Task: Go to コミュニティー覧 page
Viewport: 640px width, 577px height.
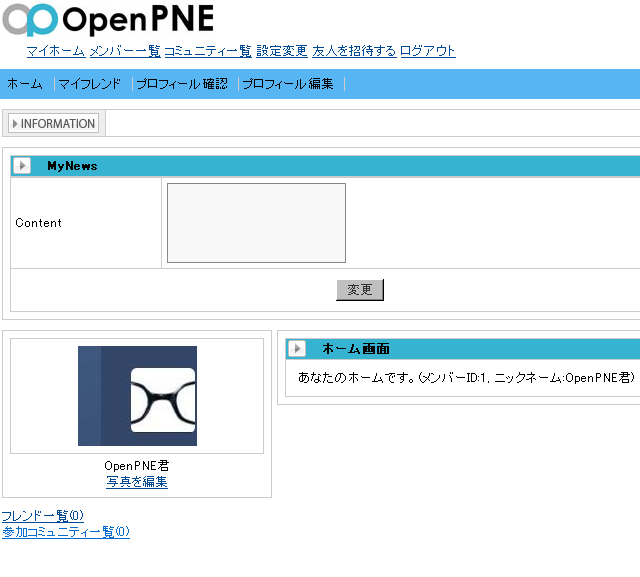Action: point(207,51)
